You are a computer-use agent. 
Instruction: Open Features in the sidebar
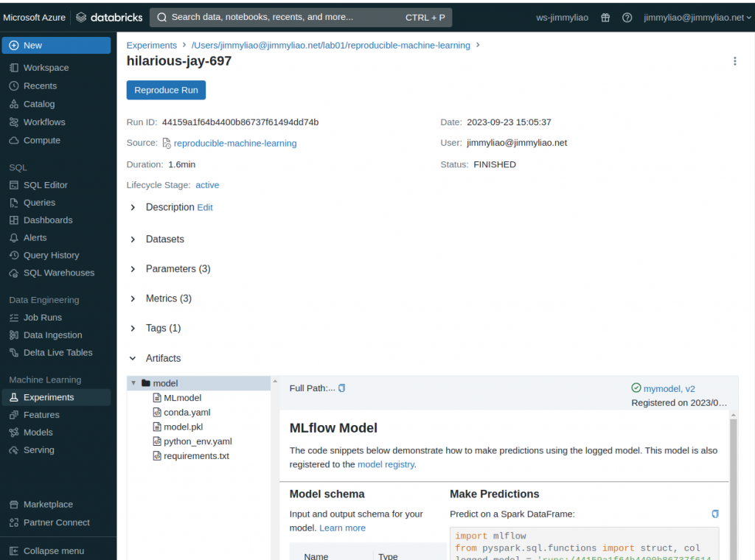[x=41, y=415]
